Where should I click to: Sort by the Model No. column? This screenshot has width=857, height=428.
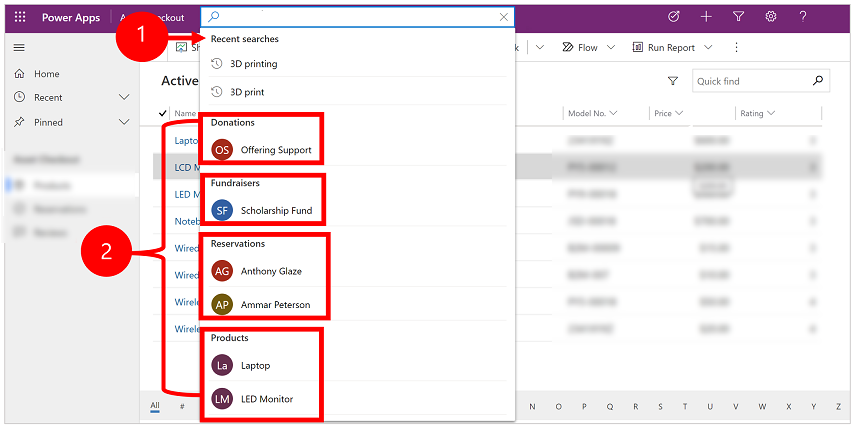592,113
